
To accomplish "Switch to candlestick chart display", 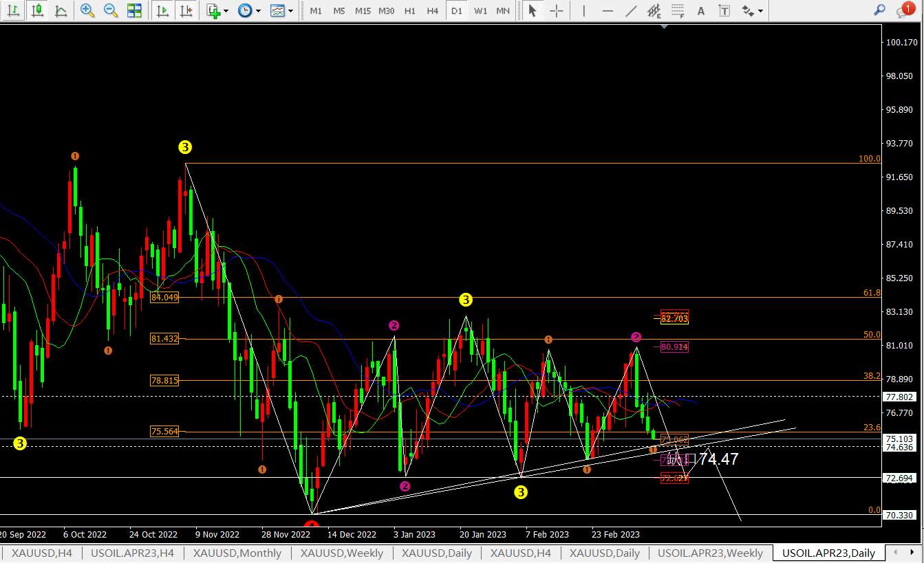I will pyautogui.click(x=37, y=10).
